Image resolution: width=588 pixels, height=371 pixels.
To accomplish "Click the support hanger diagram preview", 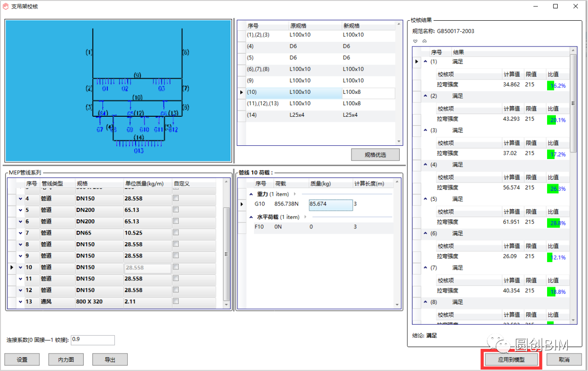I will tap(118, 91).
